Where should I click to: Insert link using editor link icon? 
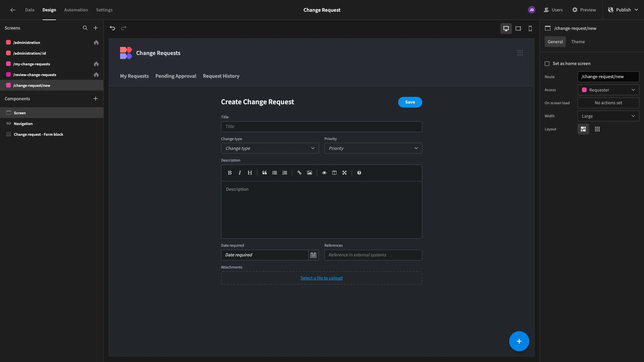[300, 173]
